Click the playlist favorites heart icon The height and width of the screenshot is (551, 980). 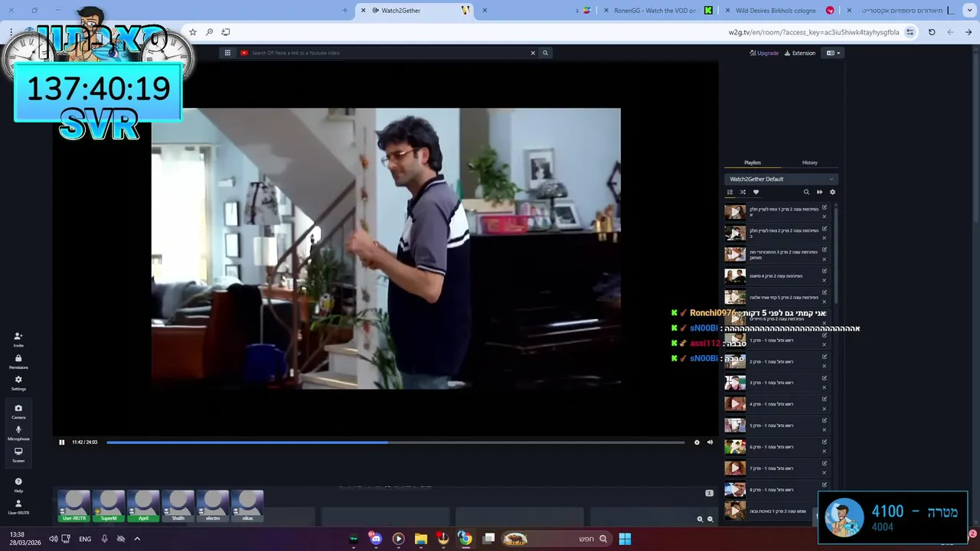click(x=756, y=192)
